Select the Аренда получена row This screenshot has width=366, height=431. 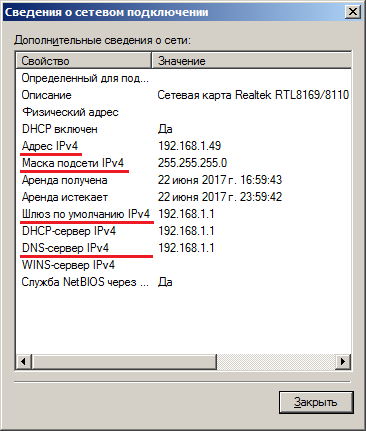[x=184, y=180]
